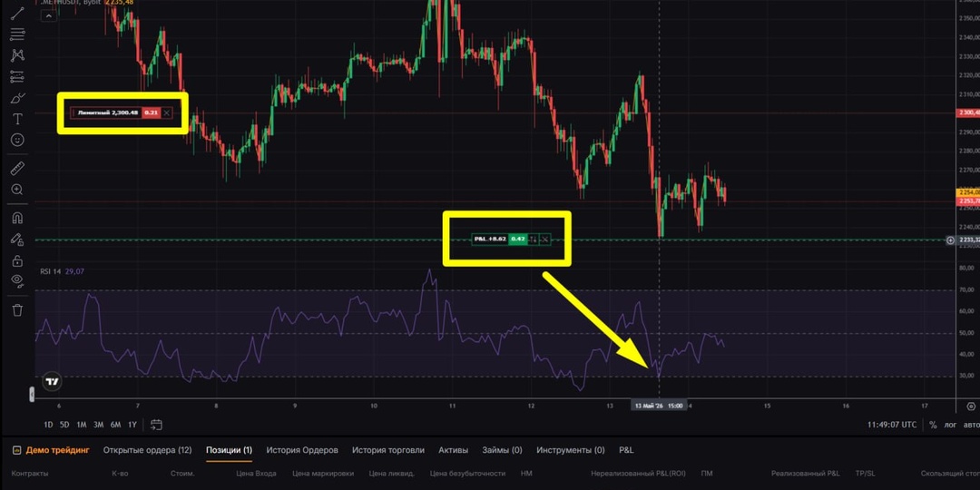Collapse the chart legend chevron
Viewport: 980px width, 490px height.
(49, 15)
